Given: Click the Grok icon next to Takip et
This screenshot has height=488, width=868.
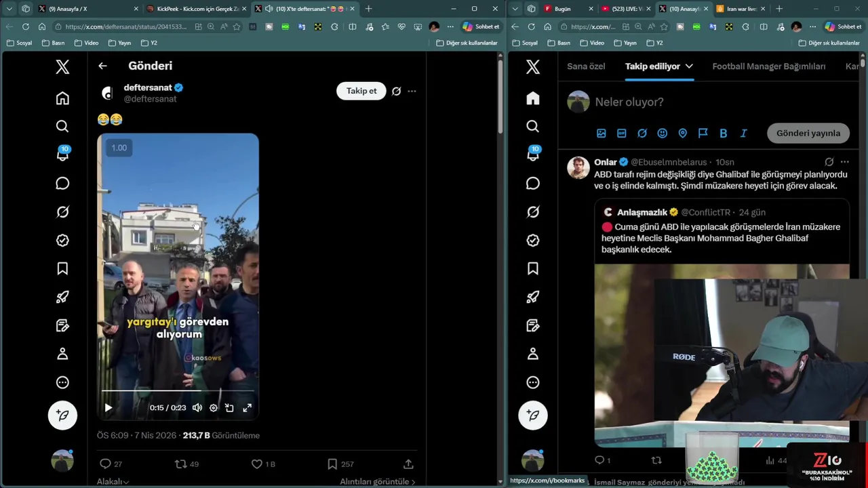Looking at the screenshot, I should pos(396,91).
